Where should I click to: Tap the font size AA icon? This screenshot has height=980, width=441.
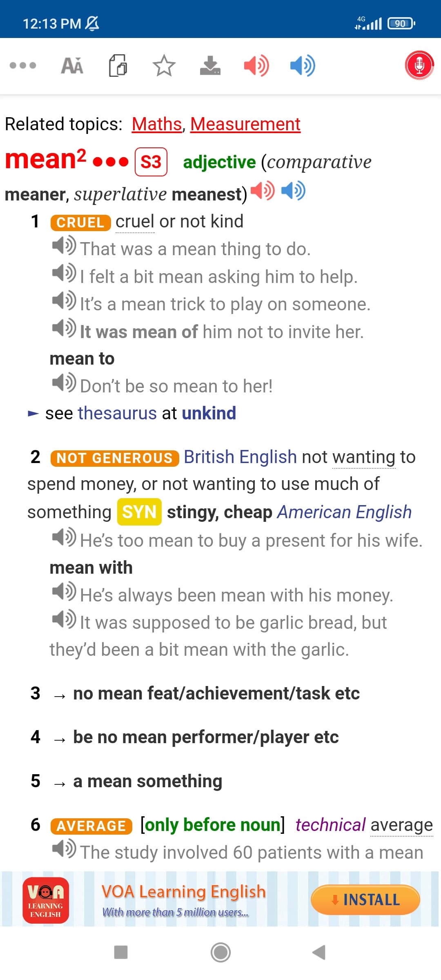click(x=72, y=65)
